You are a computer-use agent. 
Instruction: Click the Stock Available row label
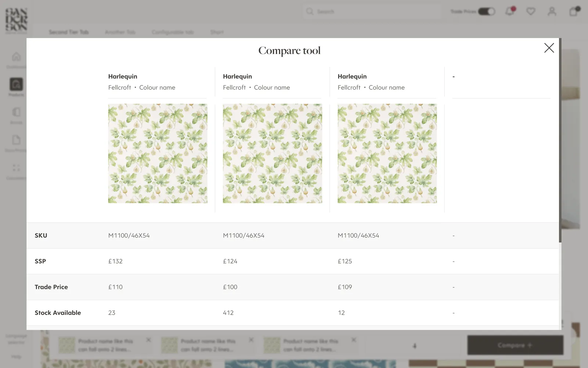tap(58, 313)
